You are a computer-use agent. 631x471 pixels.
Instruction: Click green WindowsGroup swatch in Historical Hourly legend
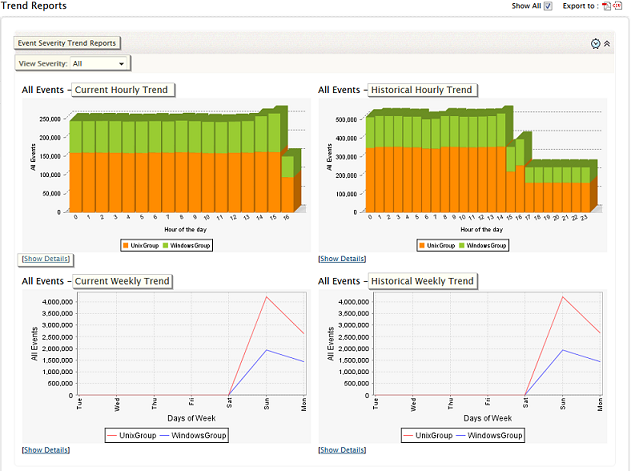click(462, 246)
